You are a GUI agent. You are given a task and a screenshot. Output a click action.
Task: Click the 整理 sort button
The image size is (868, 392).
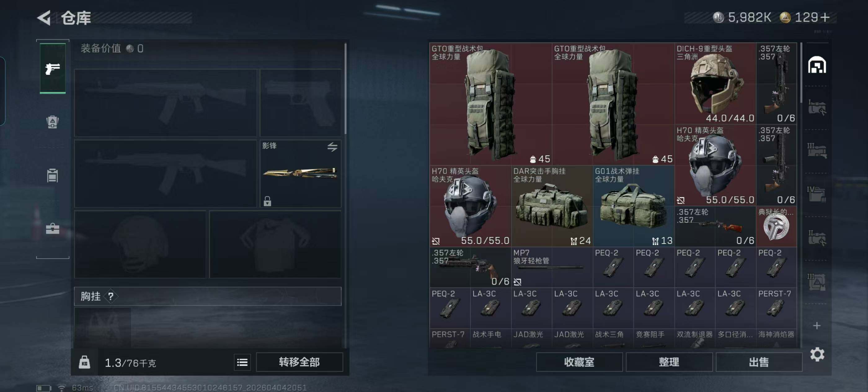click(669, 362)
